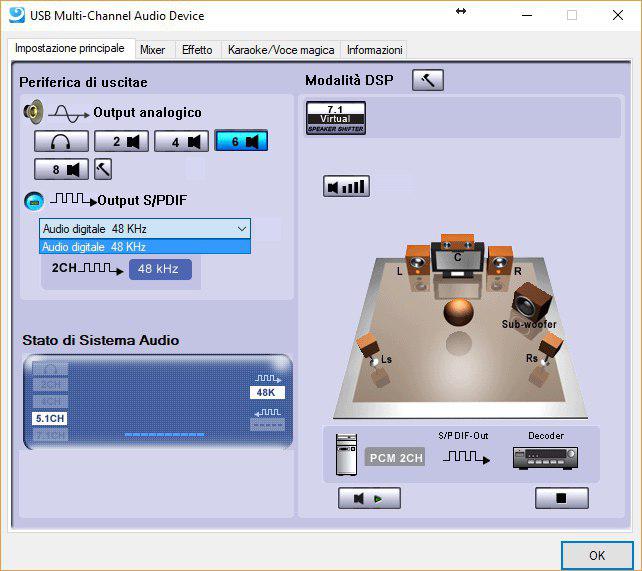Confirm with the OK button

(597, 555)
